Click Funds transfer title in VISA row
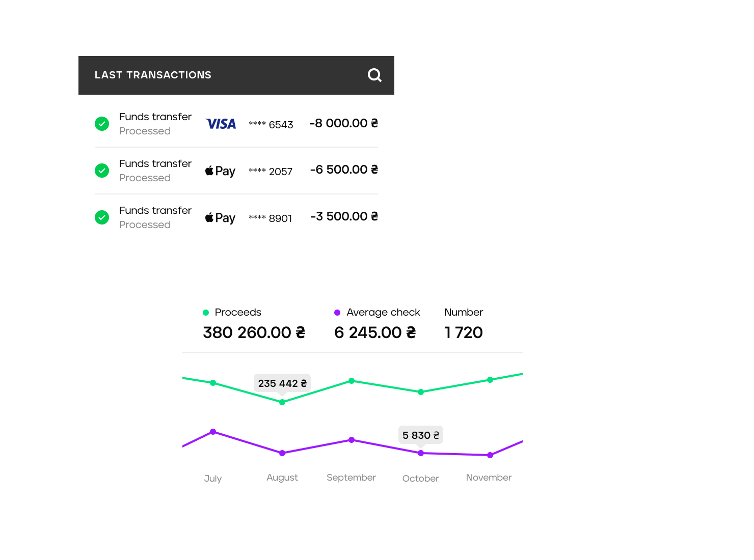This screenshot has height=560, width=754. [x=155, y=117]
